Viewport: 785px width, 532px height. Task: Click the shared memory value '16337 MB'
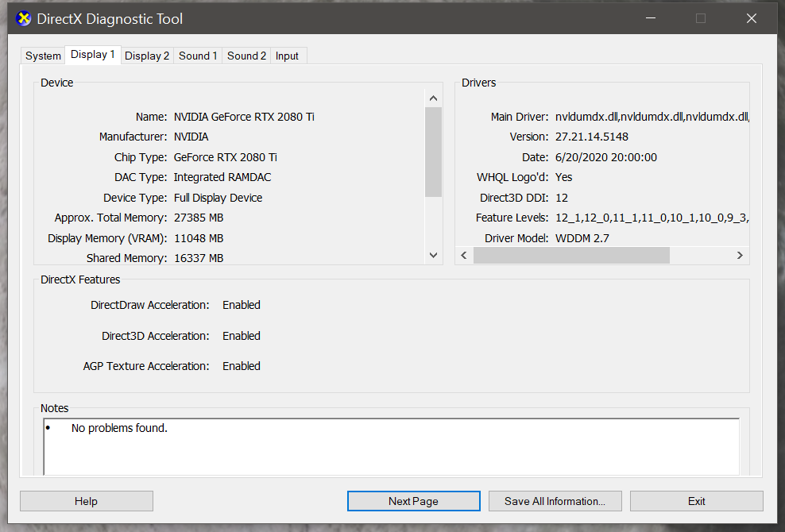point(199,258)
